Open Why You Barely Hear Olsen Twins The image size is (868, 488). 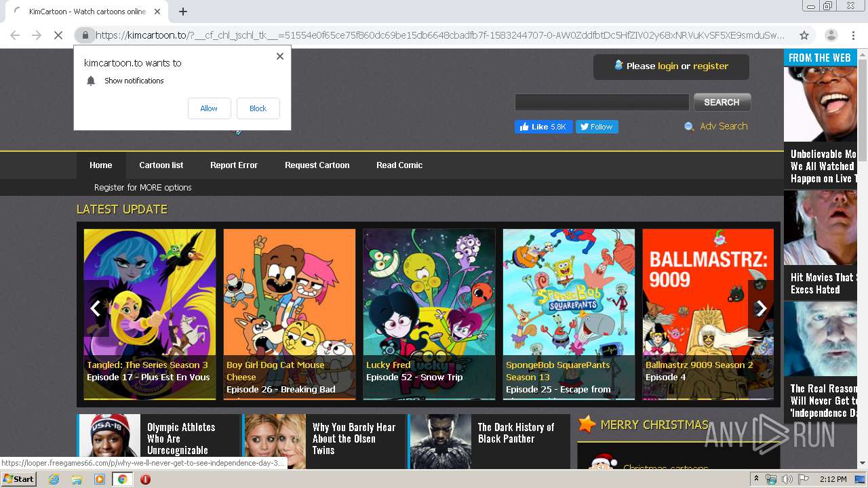[x=325, y=441]
